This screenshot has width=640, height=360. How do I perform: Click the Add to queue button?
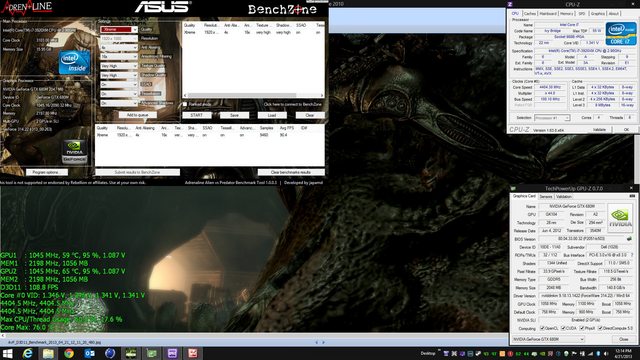[x=138, y=115]
